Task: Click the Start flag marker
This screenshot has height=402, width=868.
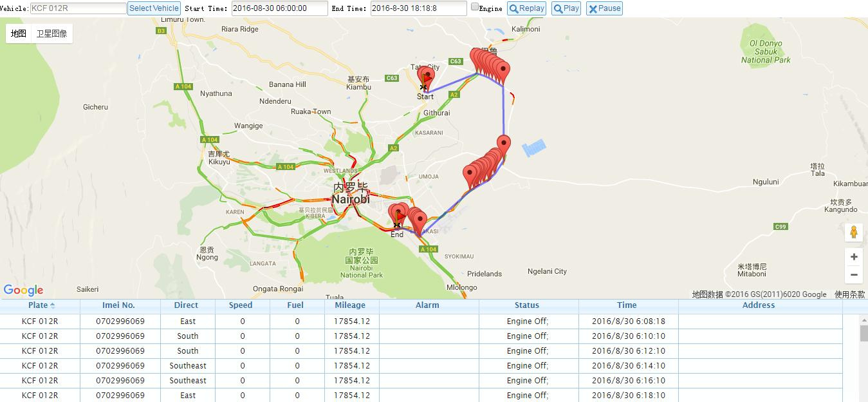Action: coord(426,81)
